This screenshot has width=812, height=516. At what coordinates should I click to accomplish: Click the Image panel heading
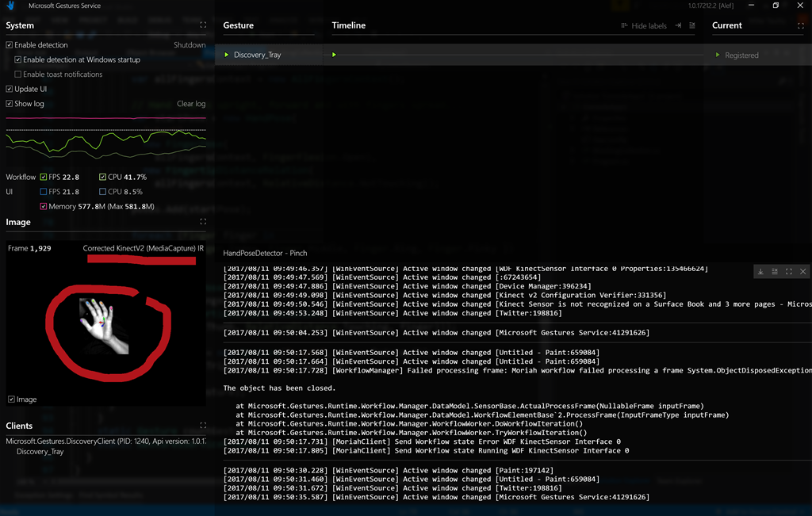18,222
